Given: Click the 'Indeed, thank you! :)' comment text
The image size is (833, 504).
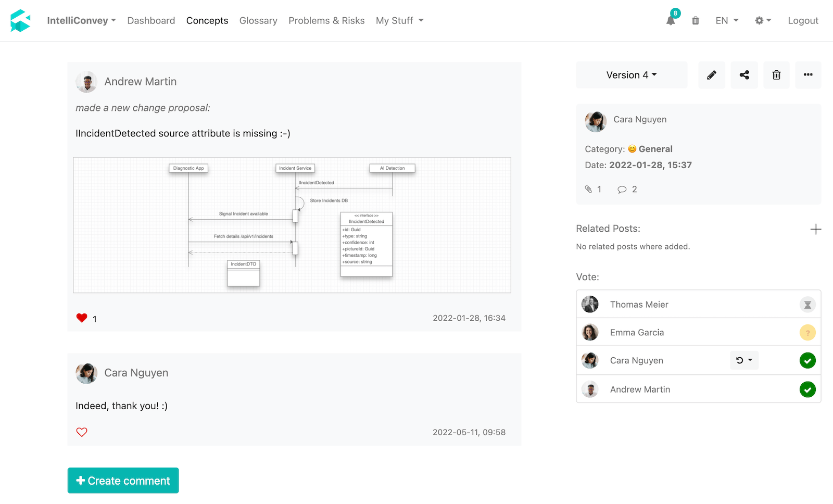Looking at the screenshot, I should coord(121,406).
